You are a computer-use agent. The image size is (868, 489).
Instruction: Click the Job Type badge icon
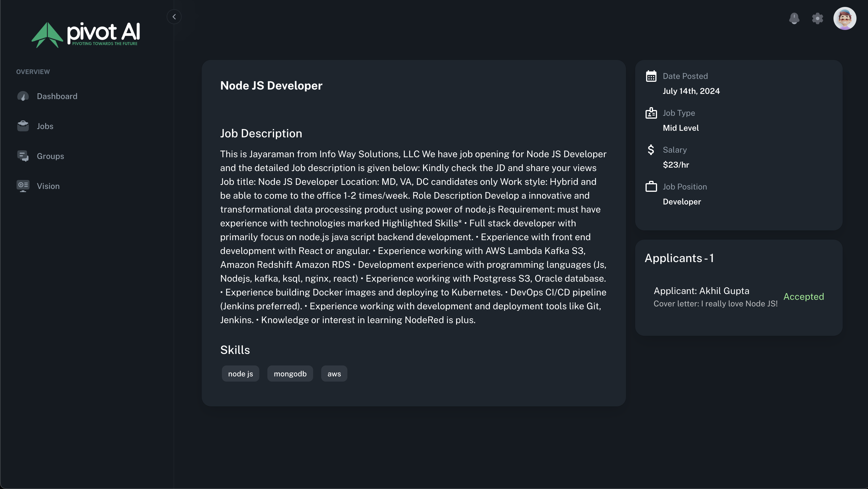point(651,113)
